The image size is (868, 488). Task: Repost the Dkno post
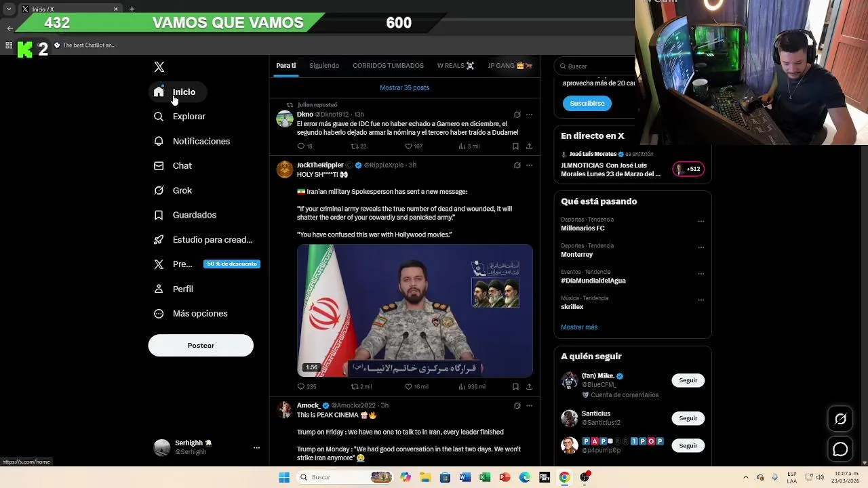coord(354,146)
